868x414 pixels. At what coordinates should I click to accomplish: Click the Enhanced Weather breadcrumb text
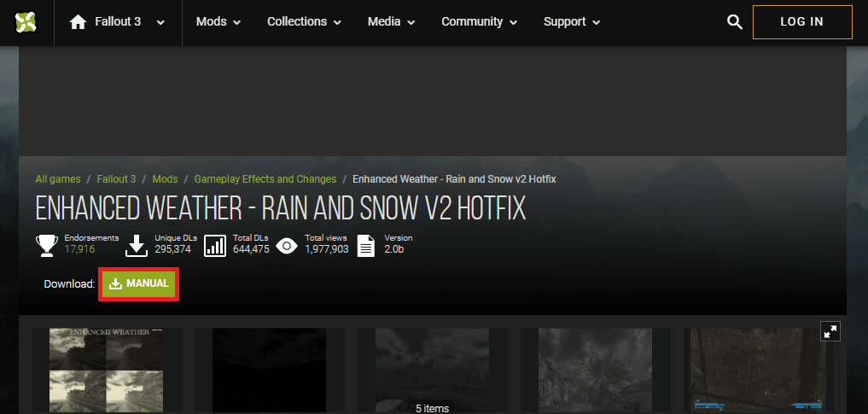point(454,179)
